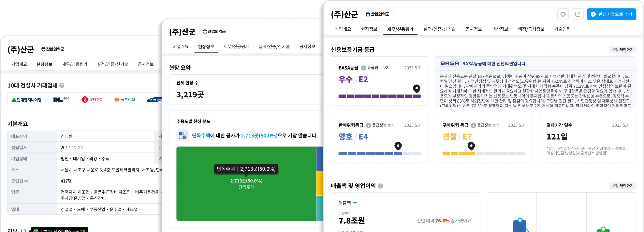Add company via 관심기업으로 추가 button
The image size is (644, 232).
[x=611, y=14]
